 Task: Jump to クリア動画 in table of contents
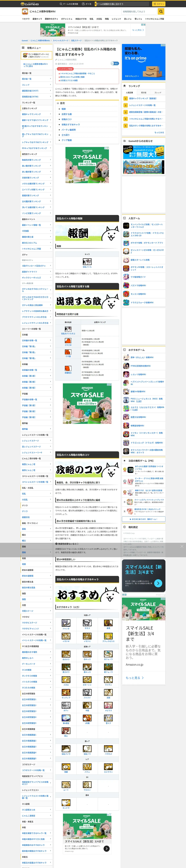[x=66, y=140]
